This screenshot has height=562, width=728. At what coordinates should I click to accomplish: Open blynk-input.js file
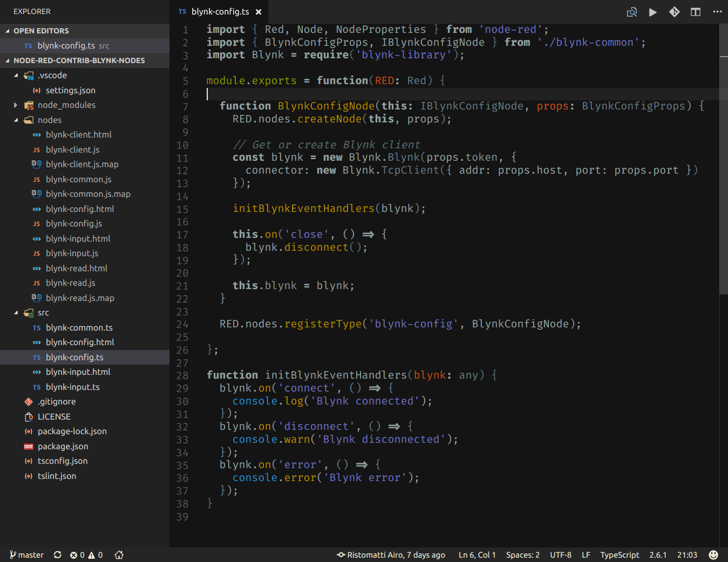click(85, 253)
